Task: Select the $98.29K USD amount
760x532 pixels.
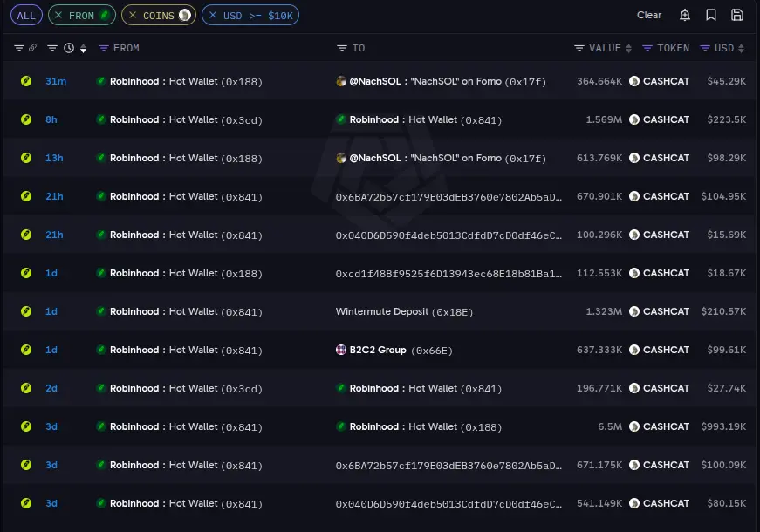Action: click(x=727, y=158)
